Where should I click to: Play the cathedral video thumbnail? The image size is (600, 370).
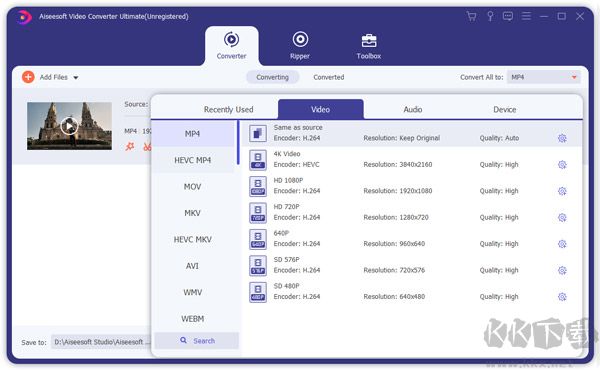pyautogui.click(x=69, y=126)
